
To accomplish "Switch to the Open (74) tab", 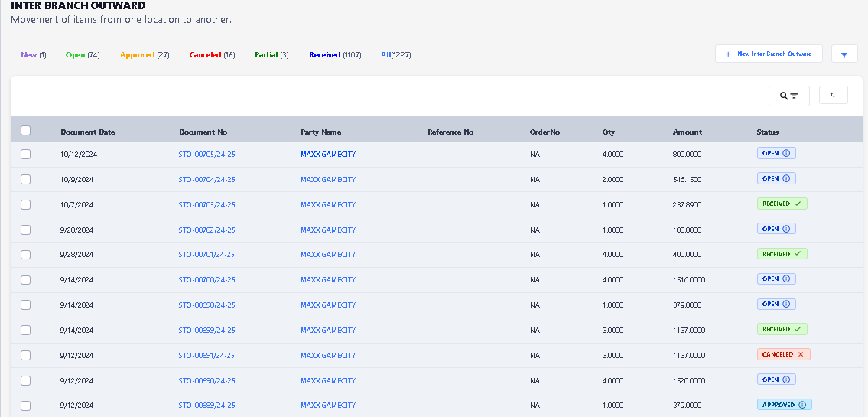I will [83, 55].
